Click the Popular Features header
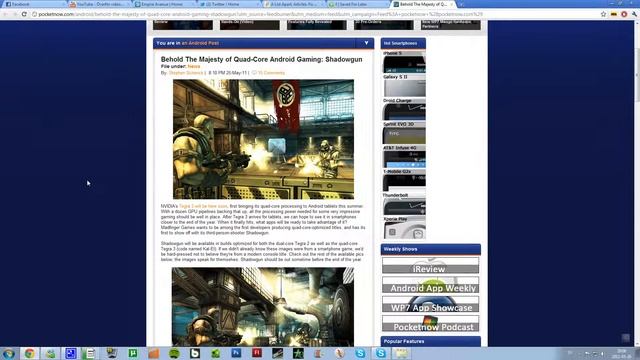The height and width of the screenshot is (360, 640). 431,341
